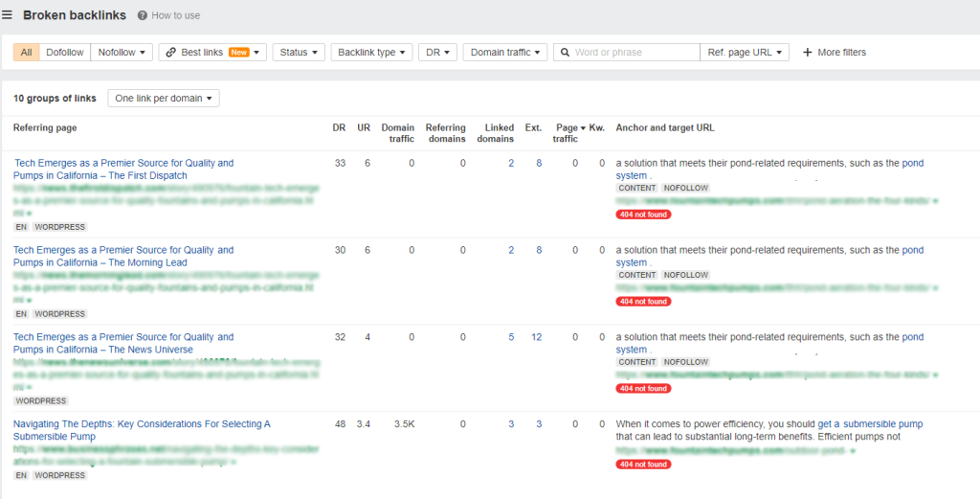
Task: Open the Backlink type dropdown
Action: [x=372, y=53]
